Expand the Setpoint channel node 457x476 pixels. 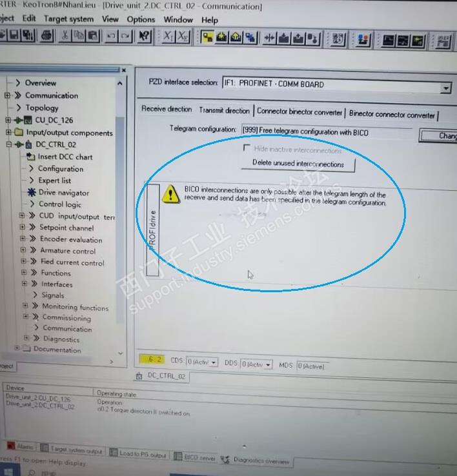tap(22, 227)
